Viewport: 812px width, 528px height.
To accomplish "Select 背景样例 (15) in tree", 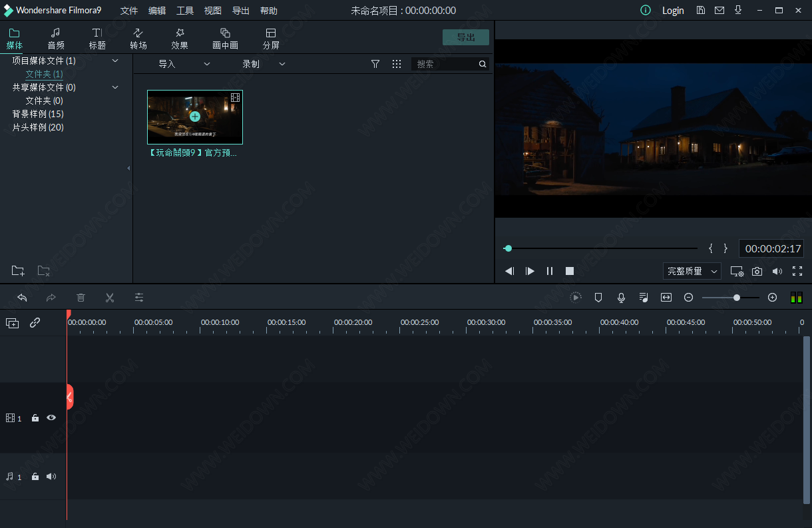I will (x=38, y=114).
